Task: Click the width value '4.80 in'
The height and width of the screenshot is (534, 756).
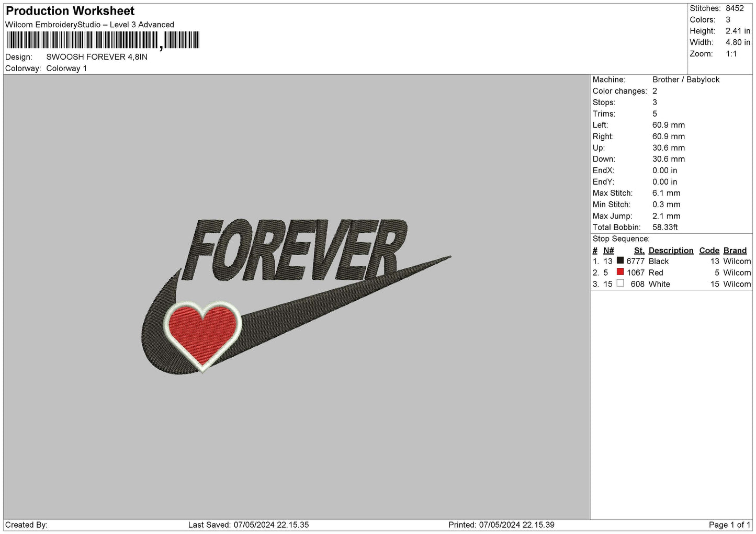Action: (x=738, y=43)
